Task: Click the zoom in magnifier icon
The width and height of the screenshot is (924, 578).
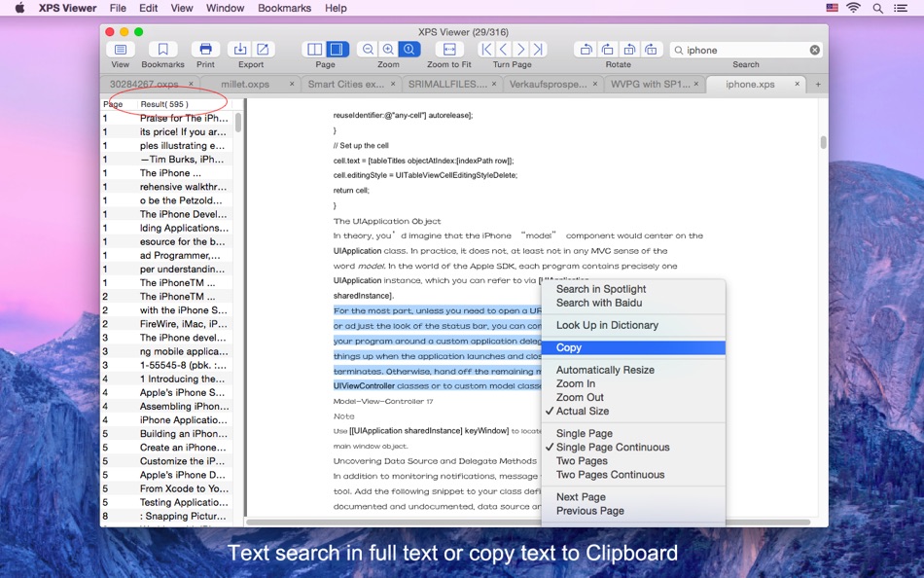Action: [x=388, y=50]
